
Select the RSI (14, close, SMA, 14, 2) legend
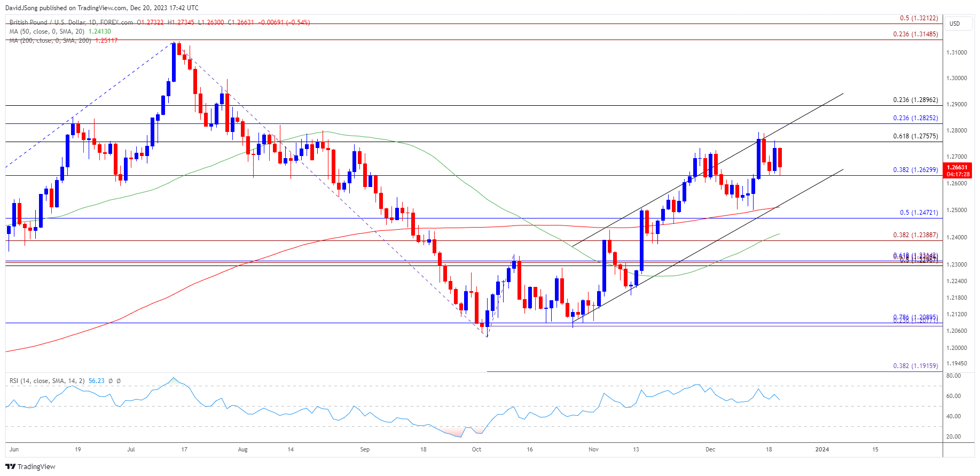point(47,381)
